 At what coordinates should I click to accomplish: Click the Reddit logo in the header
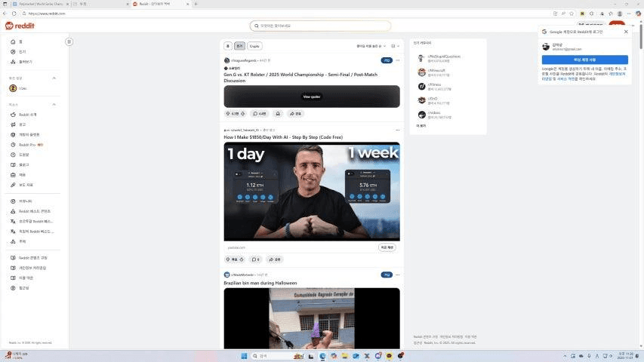(20, 26)
